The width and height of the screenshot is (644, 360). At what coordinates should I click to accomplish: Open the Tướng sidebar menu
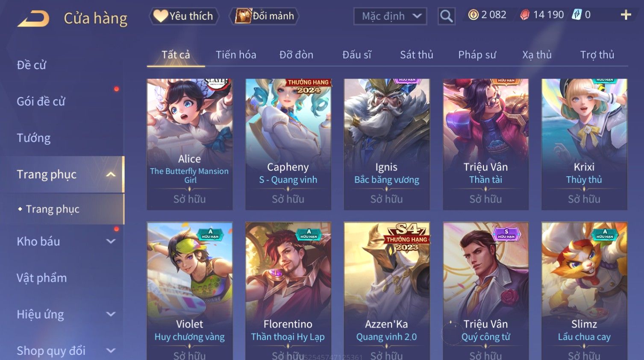pyautogui.click(x=34, y=138)
